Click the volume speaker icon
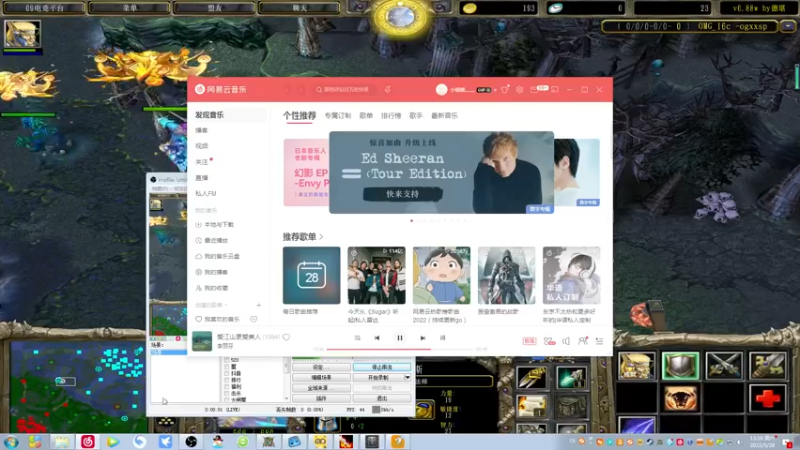Image resolution: width=800 pixels, height=450 pixels. pyautogui.click(x=566, y=341)
